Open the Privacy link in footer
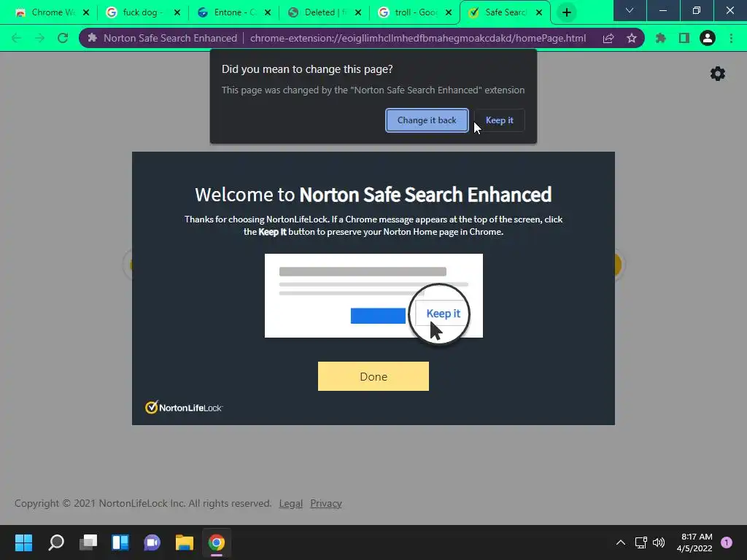The width and height of the screenshot is (747, 560). (326, 503)
